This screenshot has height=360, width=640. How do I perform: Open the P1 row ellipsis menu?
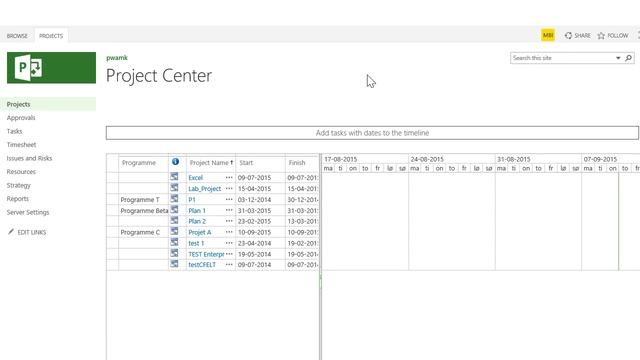point(229,200)
